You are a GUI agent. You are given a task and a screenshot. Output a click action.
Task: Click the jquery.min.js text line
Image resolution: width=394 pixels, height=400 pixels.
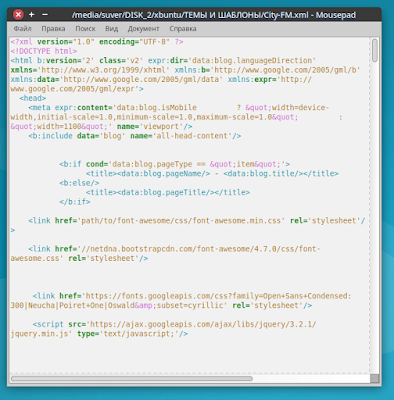pos(99,334)
